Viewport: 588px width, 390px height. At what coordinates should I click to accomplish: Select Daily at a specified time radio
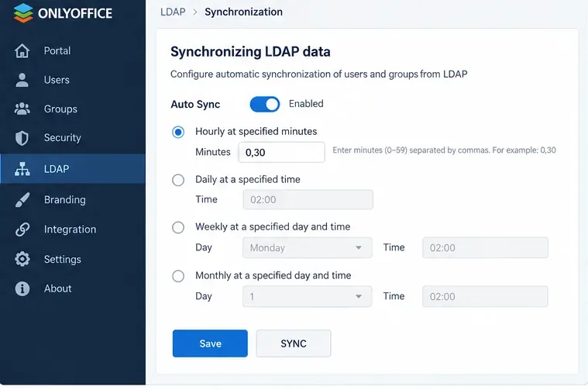point(178,180)
